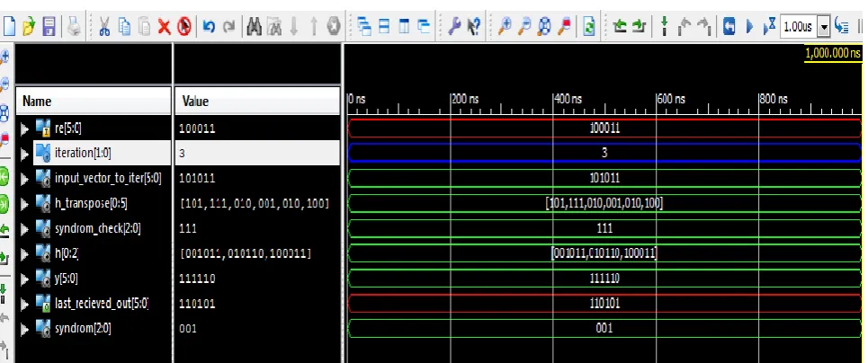Viewport: 868px width, 363px height.
Task: Expand the syndrom_check[2:0] bus
Action: (24, 228)
